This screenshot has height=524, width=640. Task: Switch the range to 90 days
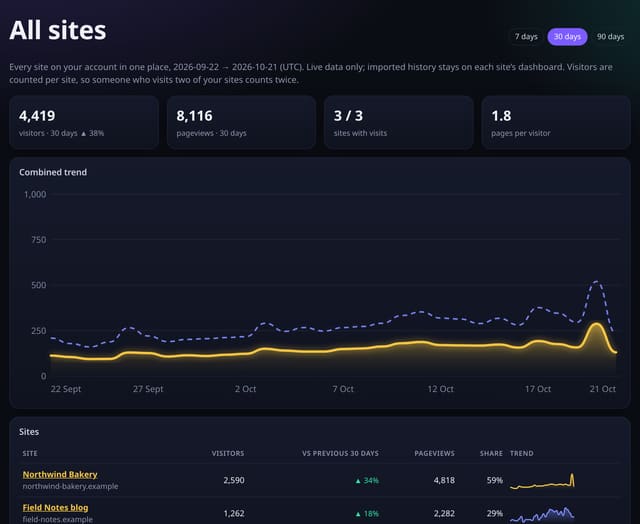pos(610,37)
